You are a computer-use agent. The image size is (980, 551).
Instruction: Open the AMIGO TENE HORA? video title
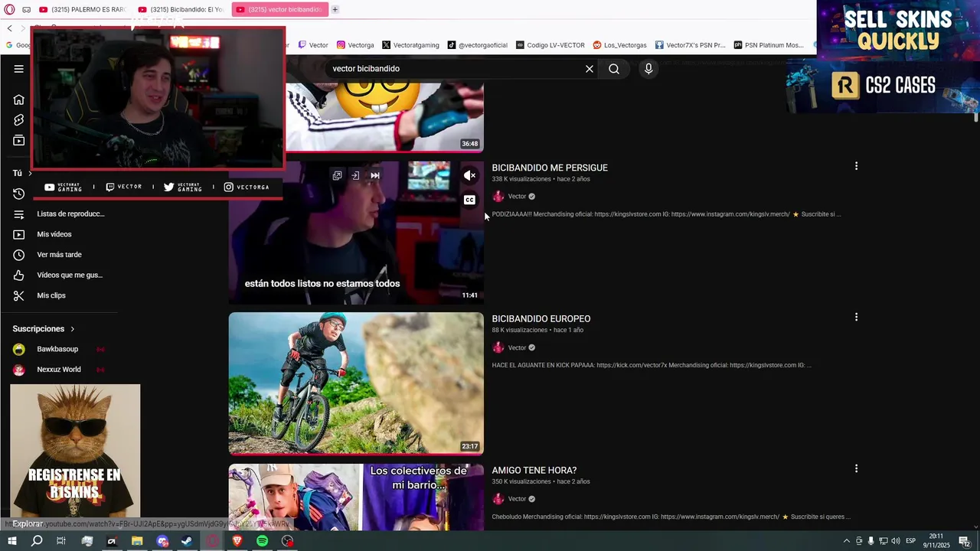click(534, 471)
